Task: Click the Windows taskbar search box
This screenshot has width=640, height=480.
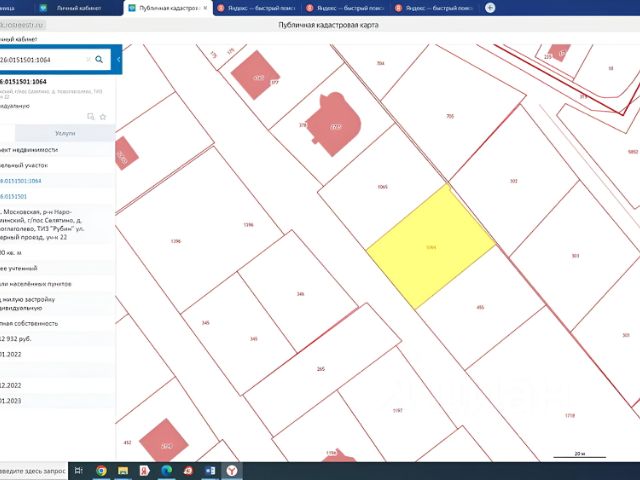Action: point(33,471)
